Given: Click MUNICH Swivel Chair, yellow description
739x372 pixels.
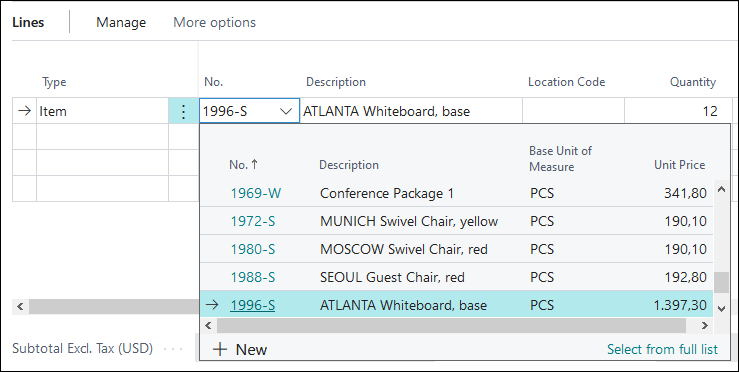Looking at the screenshot, I should (409, 221).
